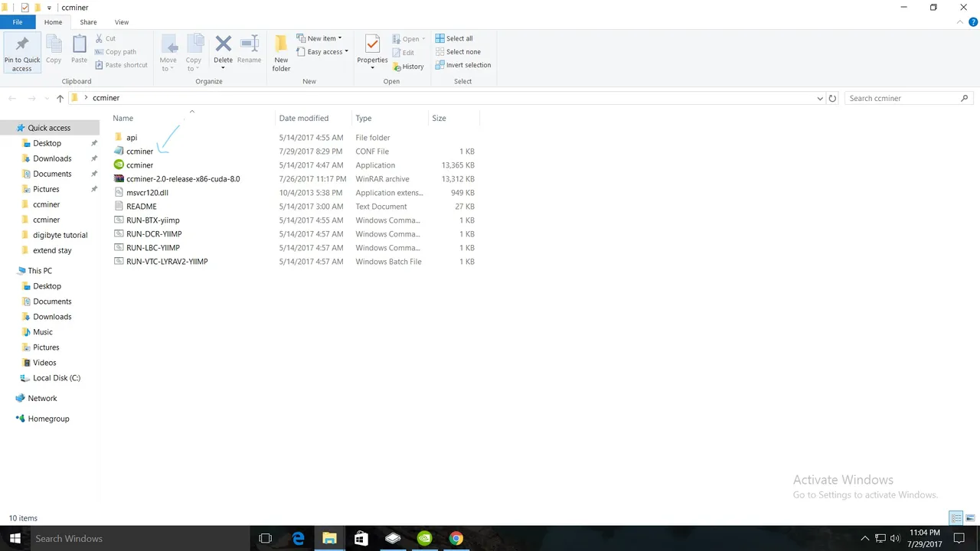The image size is (980, 551).
Task: Open recent locations dropdown arrow
Action: point(46,99)
